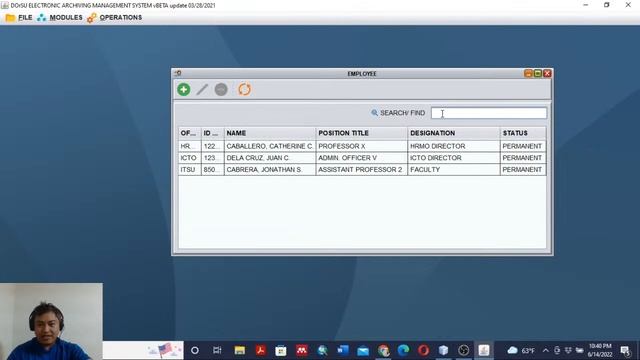Click the ID cell in the CABRERA row
The width and height of the screenshot is (640, 360).
[x=213, y=169]
